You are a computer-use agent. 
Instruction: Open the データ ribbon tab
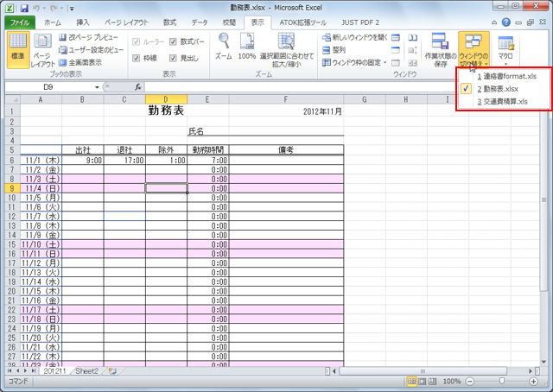pyautogui.click(x=200, y=22)
